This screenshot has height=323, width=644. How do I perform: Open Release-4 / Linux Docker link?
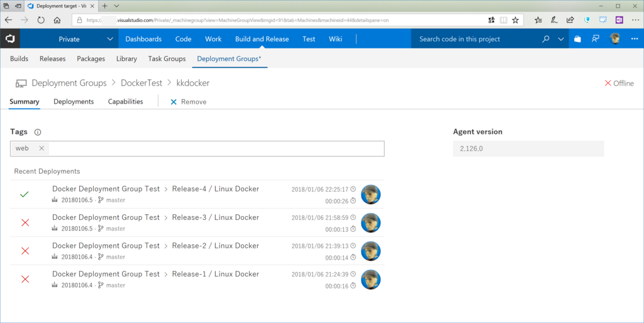click(x=215, y=189)
